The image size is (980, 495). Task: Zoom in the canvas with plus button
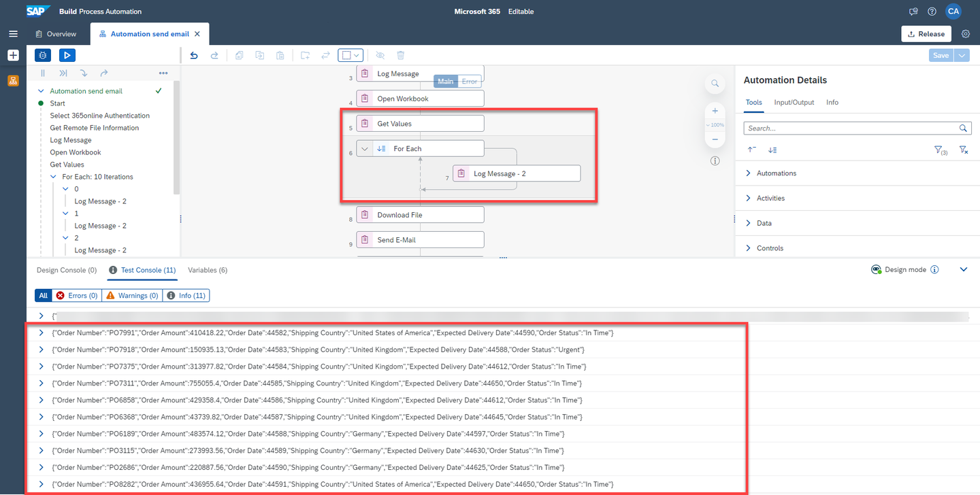point(715,111)
